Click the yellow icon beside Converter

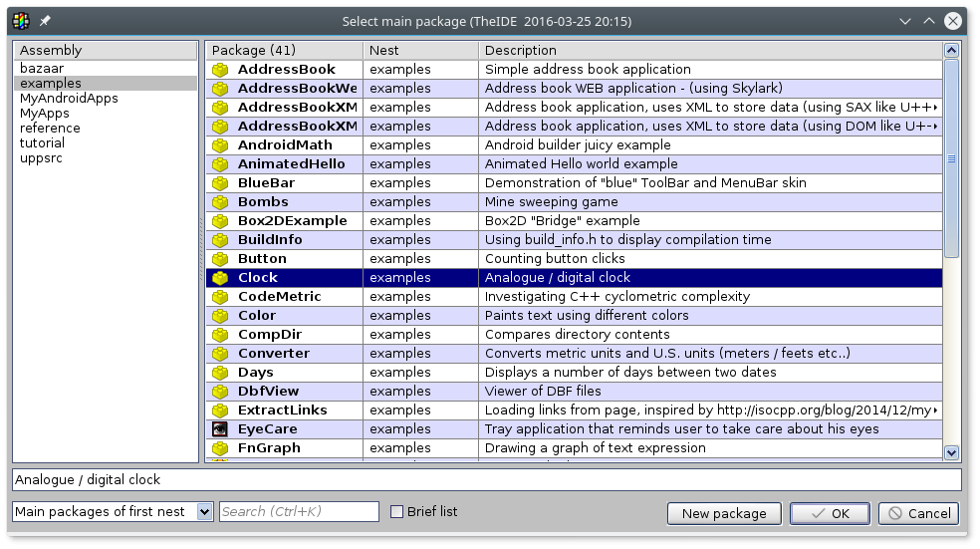coord(220,354)
